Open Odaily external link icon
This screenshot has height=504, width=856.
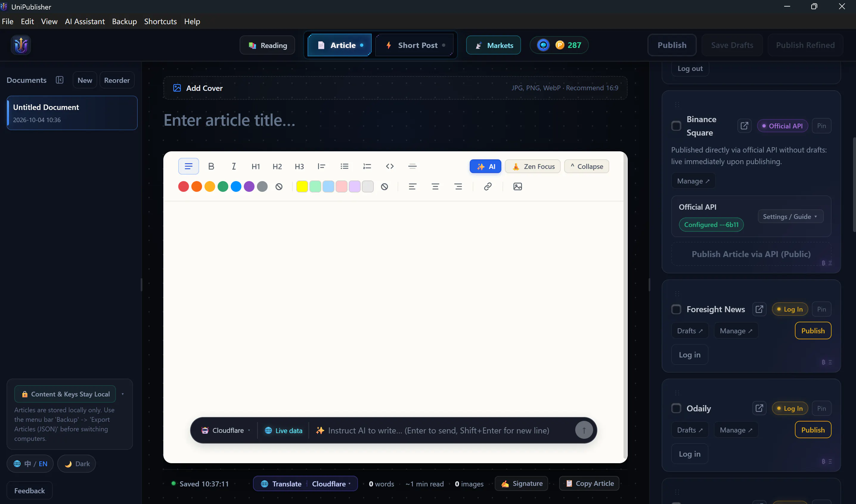tap(759, 409)
